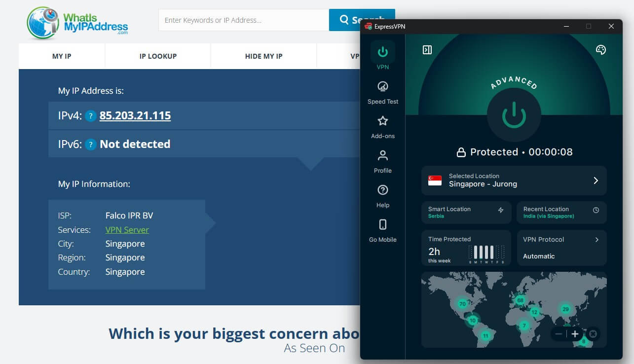Click the ExpressVPN title bar logo
The height and width of the screenshot is (364, 634).
(x=368, y=26)
